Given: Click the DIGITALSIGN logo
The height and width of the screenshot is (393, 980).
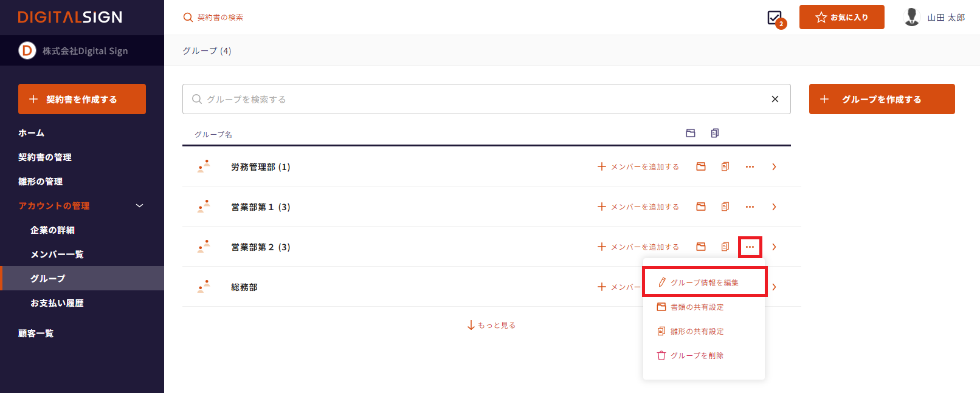Looking at the screenshot, I should click(x=70, y=17).
